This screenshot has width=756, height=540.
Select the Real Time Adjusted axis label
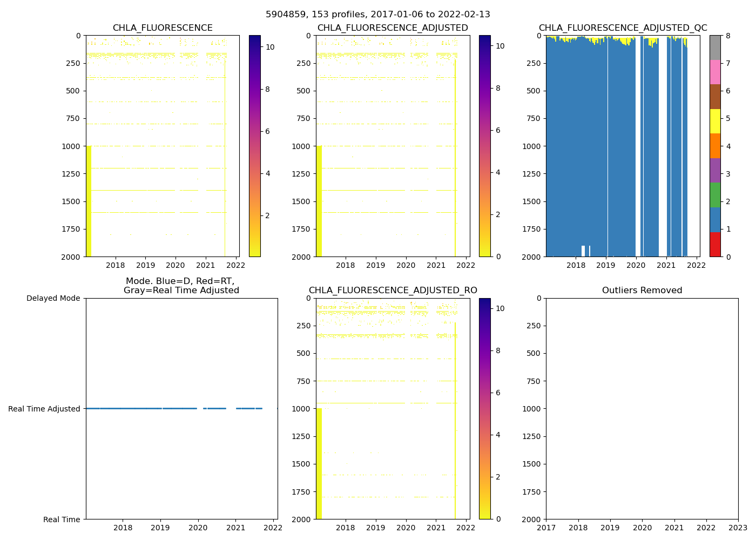point(44,409)
